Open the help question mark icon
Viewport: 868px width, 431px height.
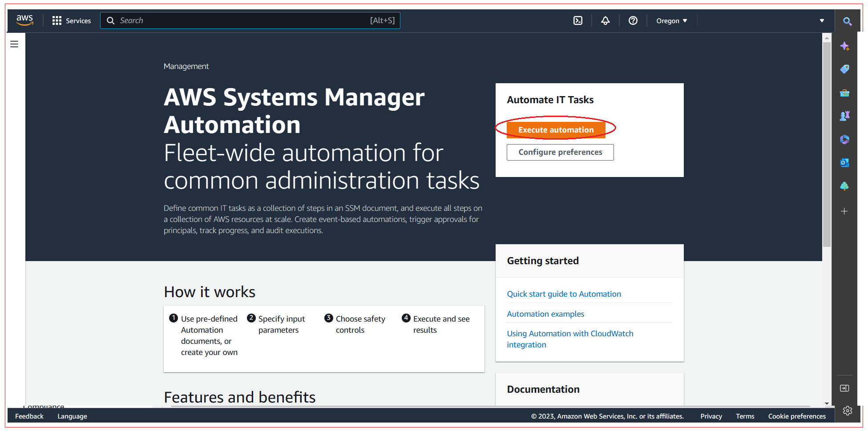point(633,20)
